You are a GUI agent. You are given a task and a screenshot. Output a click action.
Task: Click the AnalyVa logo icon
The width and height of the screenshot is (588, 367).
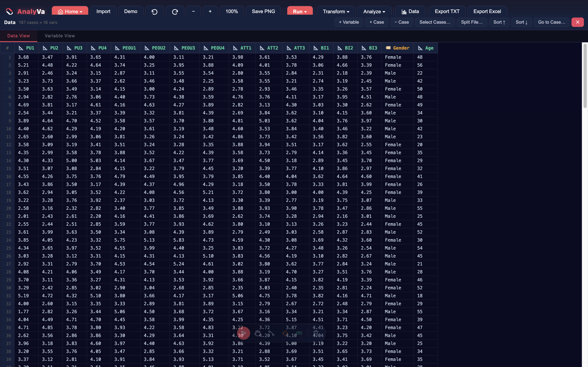9,11
